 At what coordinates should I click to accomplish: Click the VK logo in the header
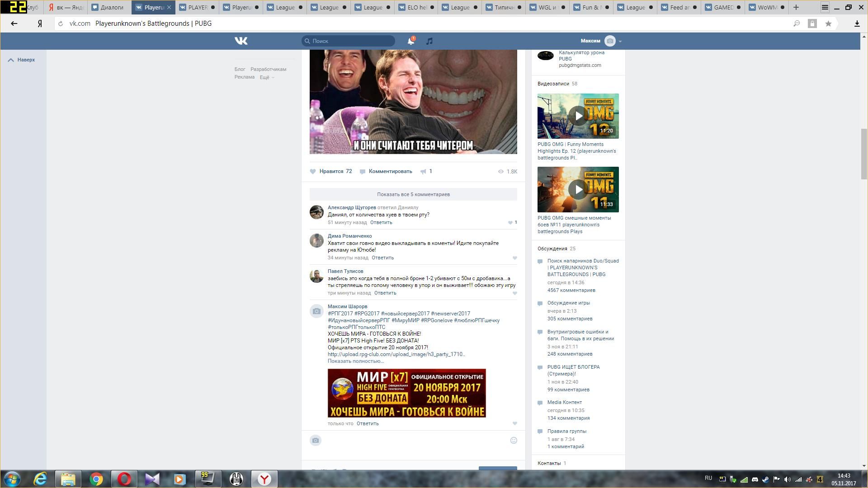pyautogui.click(x=241, y=41)
